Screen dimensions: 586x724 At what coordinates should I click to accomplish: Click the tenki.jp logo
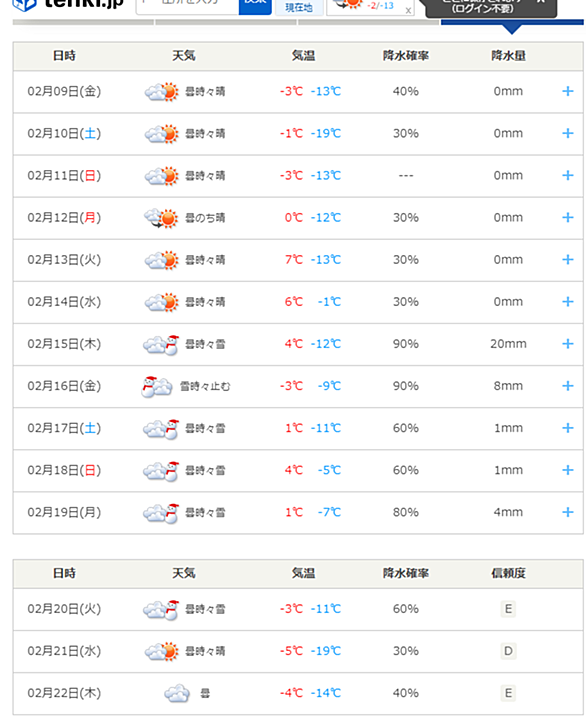coord(68,4)
